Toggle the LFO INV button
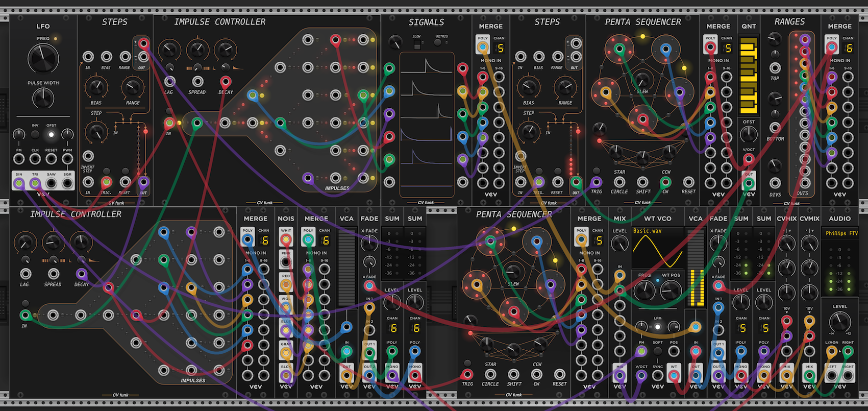 point(35,134)
